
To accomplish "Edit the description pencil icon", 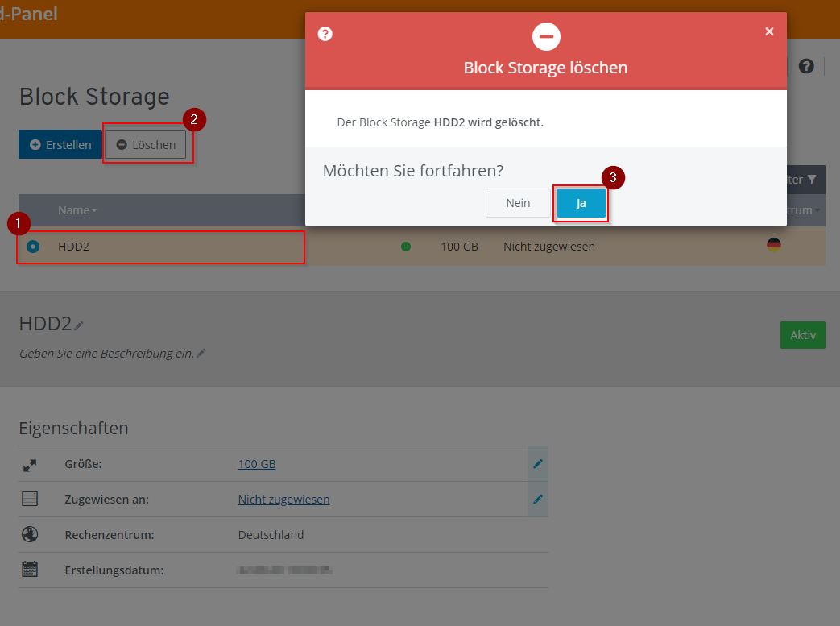I will pyautogui.click(x=201, y=353).
